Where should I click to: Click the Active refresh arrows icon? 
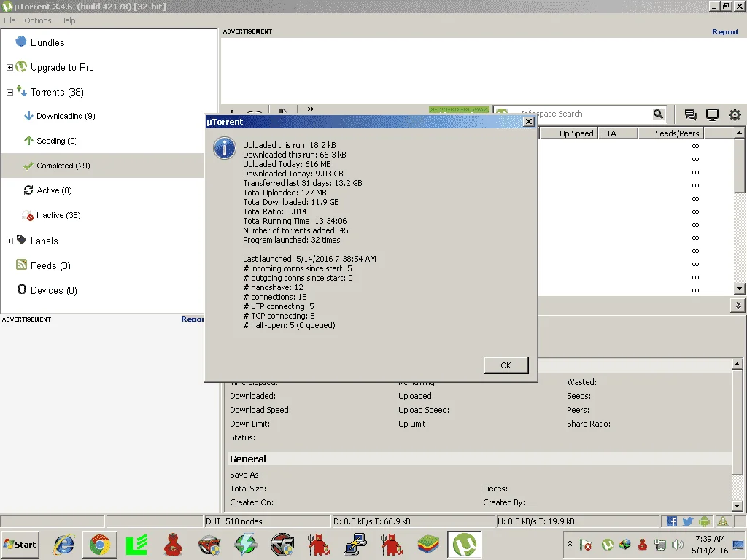pos(28,190)
